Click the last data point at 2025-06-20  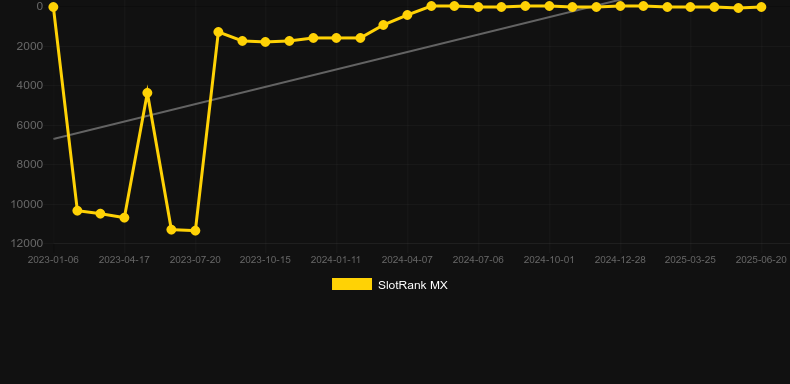point(761,7)
